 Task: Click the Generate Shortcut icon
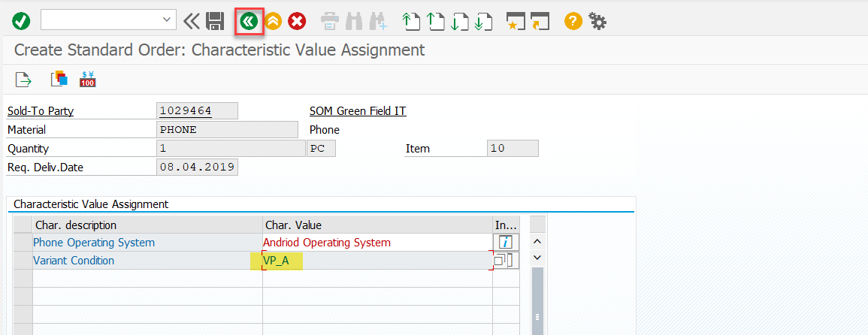click(x=540, y=22)
